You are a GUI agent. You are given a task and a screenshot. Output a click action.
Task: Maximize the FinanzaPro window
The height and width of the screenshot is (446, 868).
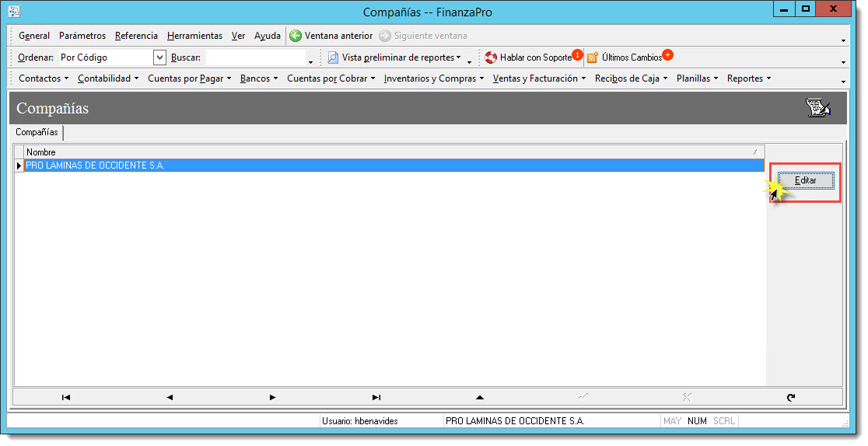(x=806, y=9)
